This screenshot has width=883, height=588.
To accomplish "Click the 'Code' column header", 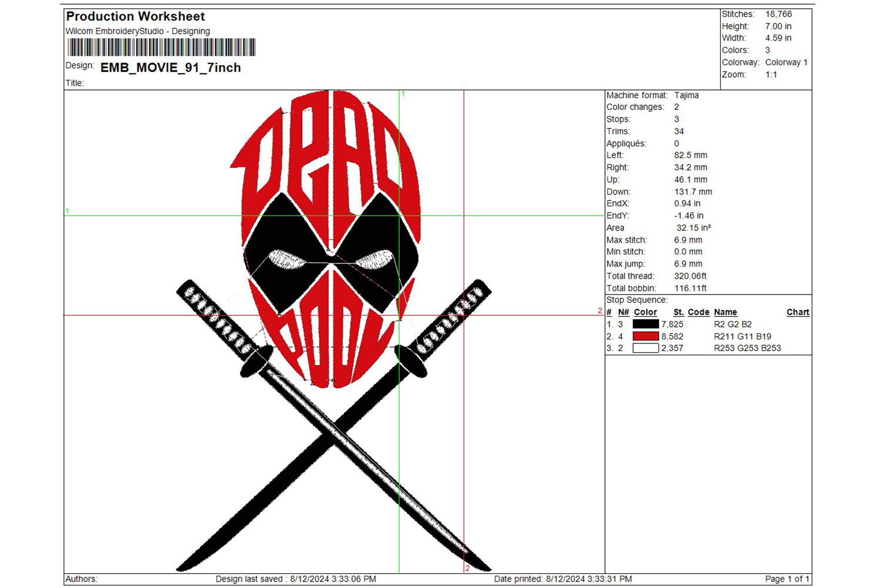I will click(698, 312).
